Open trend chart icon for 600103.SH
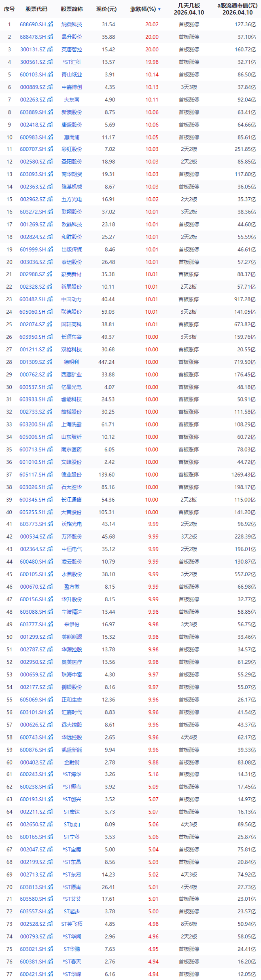Screen dimensions: 261x980 50,74
